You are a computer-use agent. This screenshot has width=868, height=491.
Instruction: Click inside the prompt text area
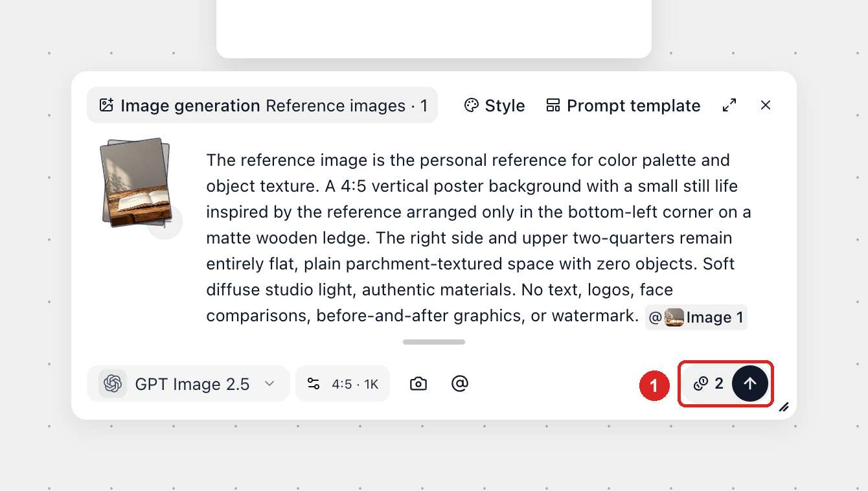point(479,238)
